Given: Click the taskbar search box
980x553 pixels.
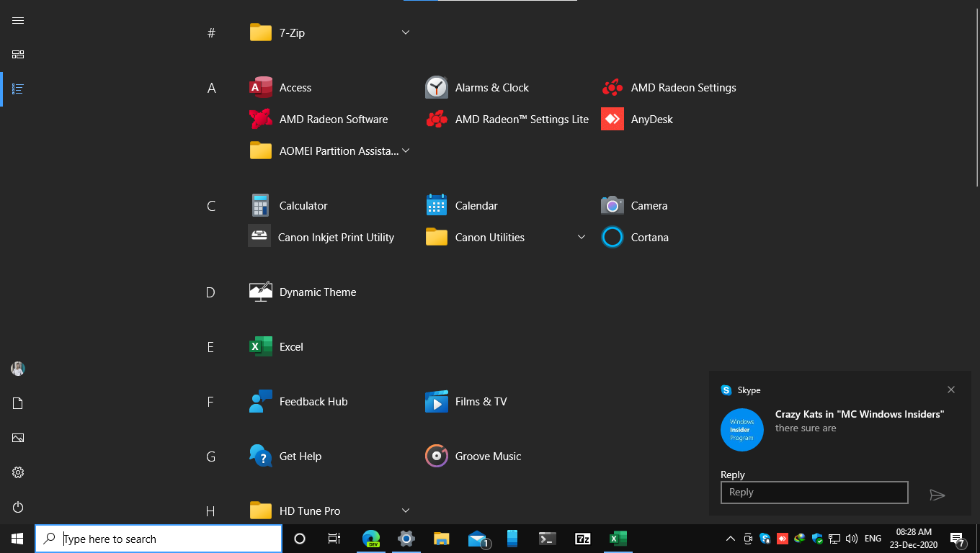Looking at the screenshot, I should [159, 539].
